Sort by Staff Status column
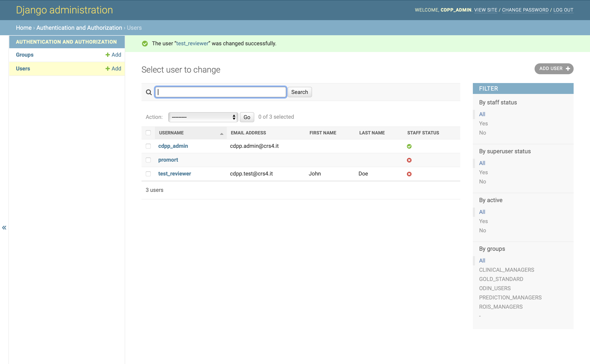Viewport: 590px width, 364px height. pyautogui.click(x=423, y=133)
